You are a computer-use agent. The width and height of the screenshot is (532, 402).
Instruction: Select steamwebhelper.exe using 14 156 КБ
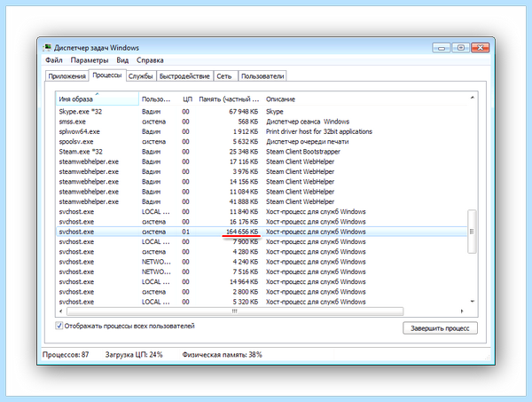click(262, 182)
